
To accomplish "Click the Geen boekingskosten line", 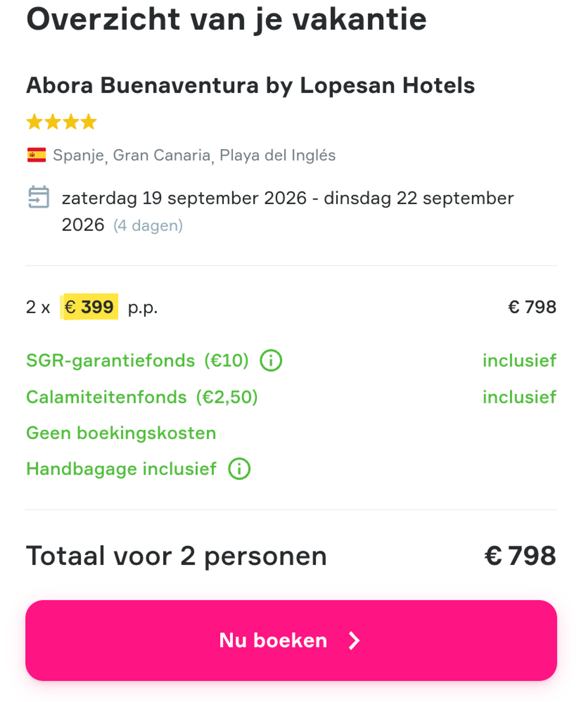I will 121,433.
